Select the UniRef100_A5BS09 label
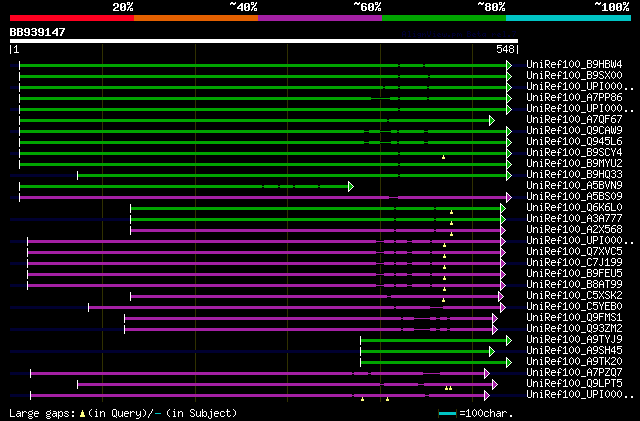This screenshot has width=640, height=421. pos(574,196)
